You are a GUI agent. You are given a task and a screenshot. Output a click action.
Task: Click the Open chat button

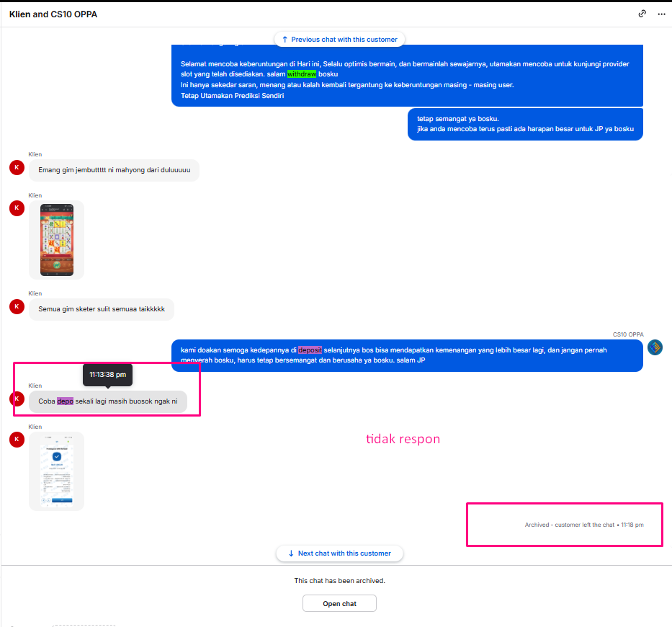coord(339,603)
